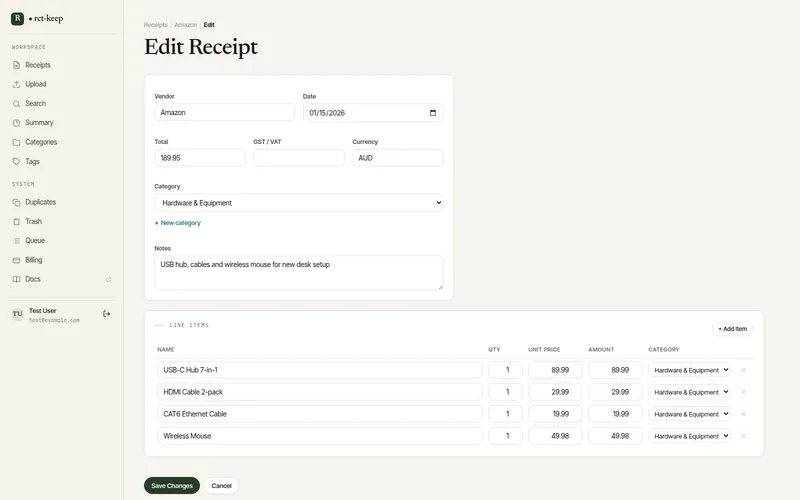The image size is (800, 500).
Task: Go to Receipts breadcrumb link
Action: pos(156,24)
